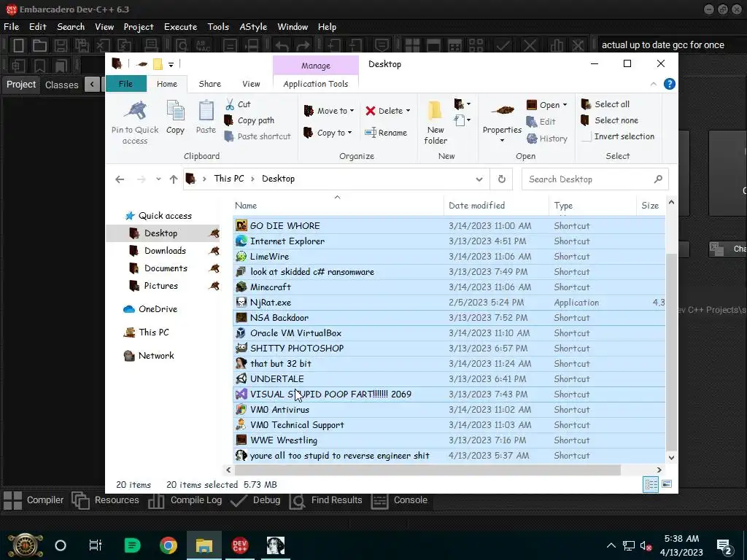Select Downloads in Quick access
Screen dimensions: 747x560
(165, 251)
